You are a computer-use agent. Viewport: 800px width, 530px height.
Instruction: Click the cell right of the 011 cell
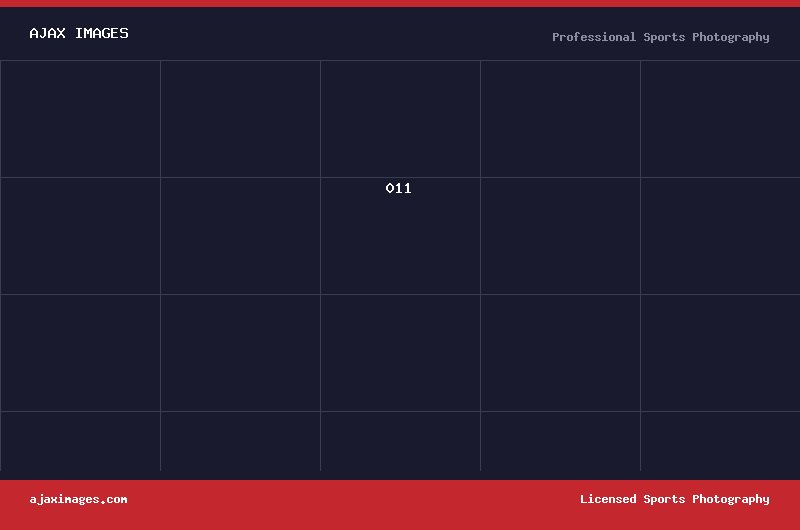[560, 236]
